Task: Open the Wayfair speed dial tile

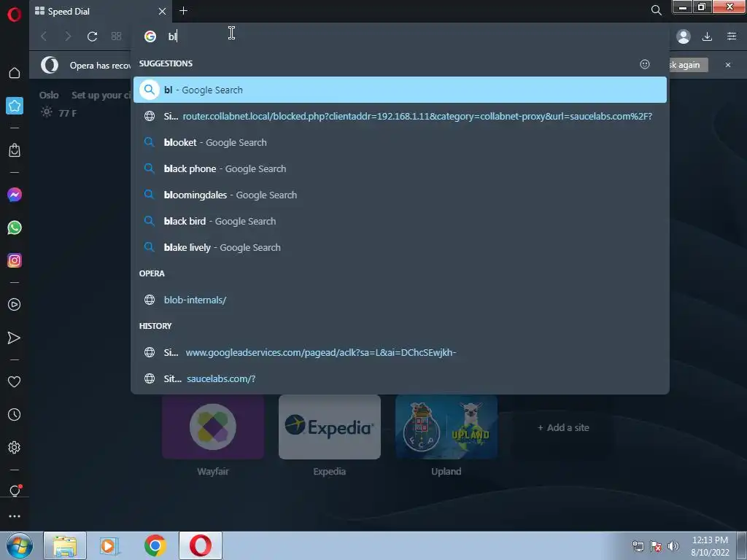Action: [213, 427]
